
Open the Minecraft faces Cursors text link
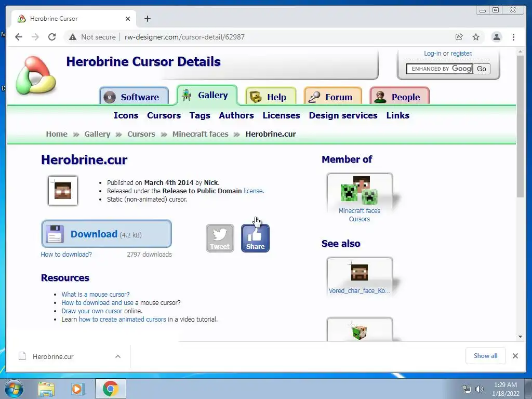[x=360, y=215]
